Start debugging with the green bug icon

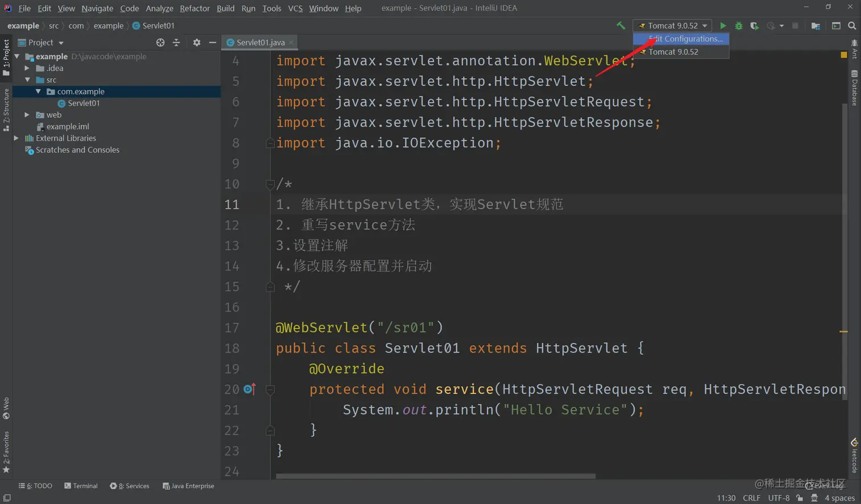click(739, 26)
